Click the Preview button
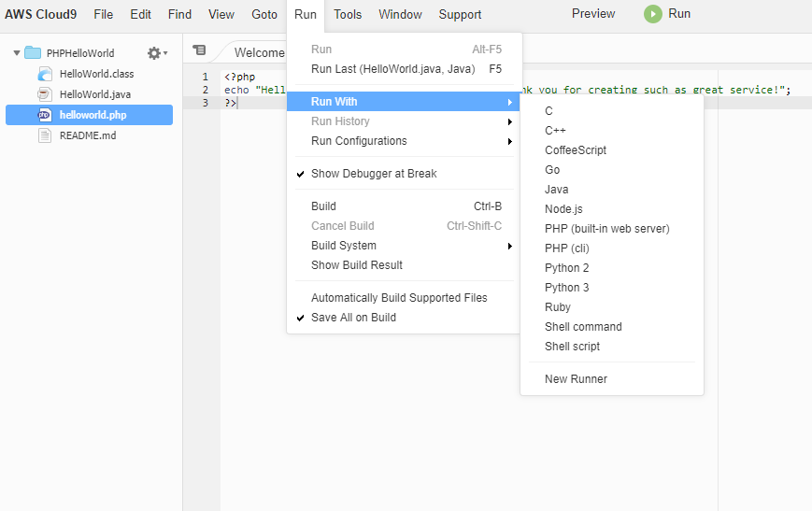The height and width of the screenshot is (511, 812). tap(593, 13)
